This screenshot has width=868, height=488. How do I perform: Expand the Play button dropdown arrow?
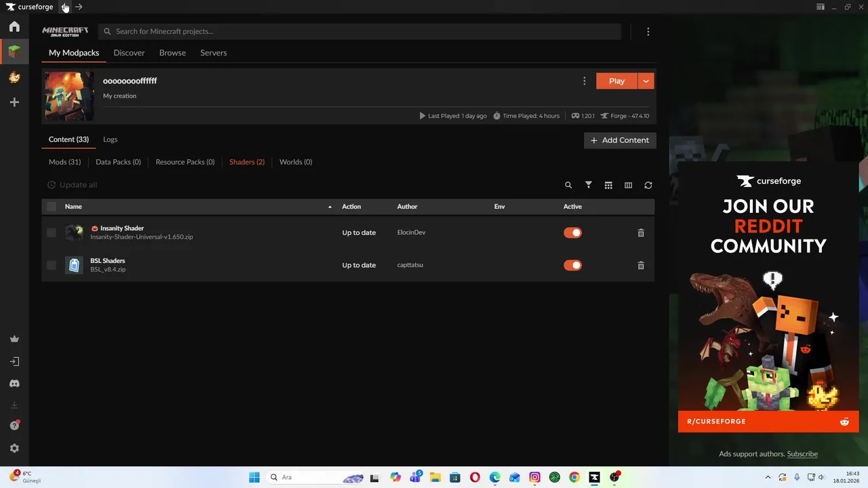(x=646, y=81)
